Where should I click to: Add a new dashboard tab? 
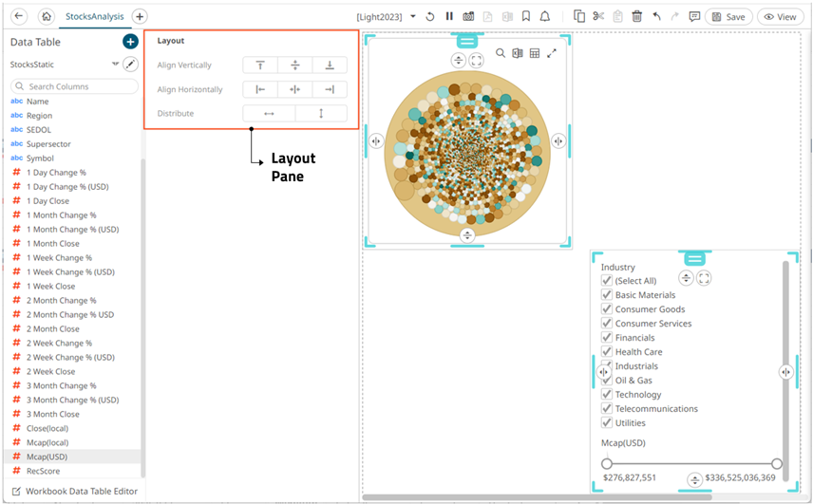[140, 17]
